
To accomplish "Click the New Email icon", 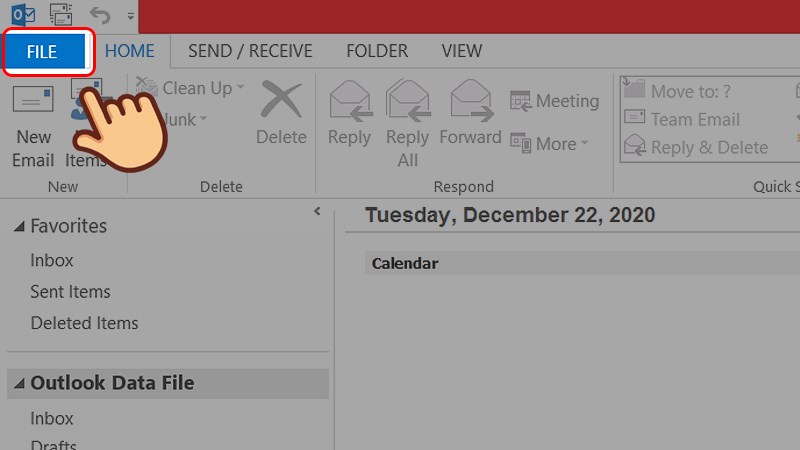I will coord(33,102).
